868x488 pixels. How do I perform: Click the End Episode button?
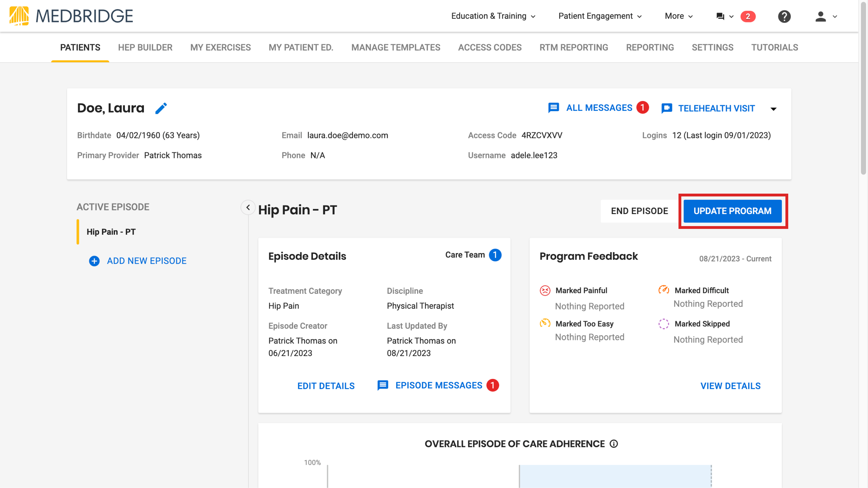(x=639, y=211)
